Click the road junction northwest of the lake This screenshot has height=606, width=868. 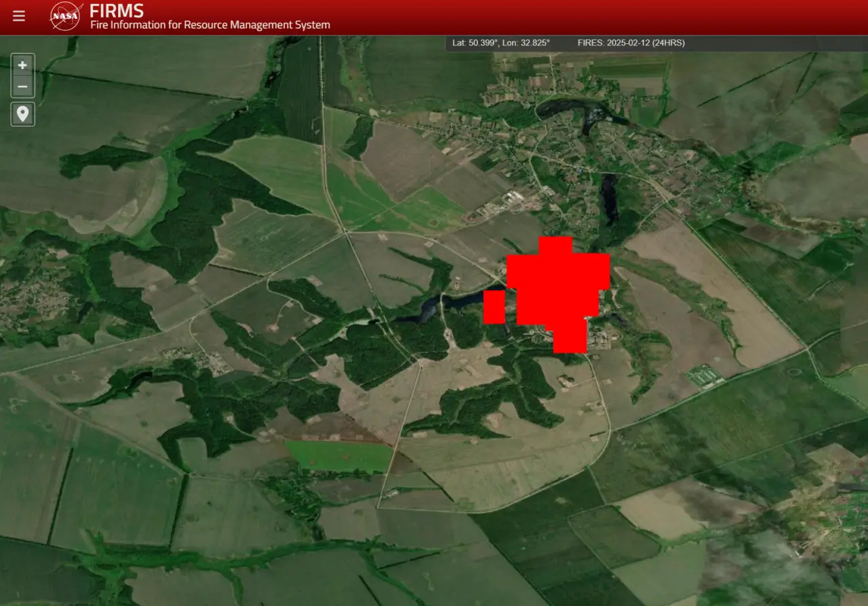[347, 233]
